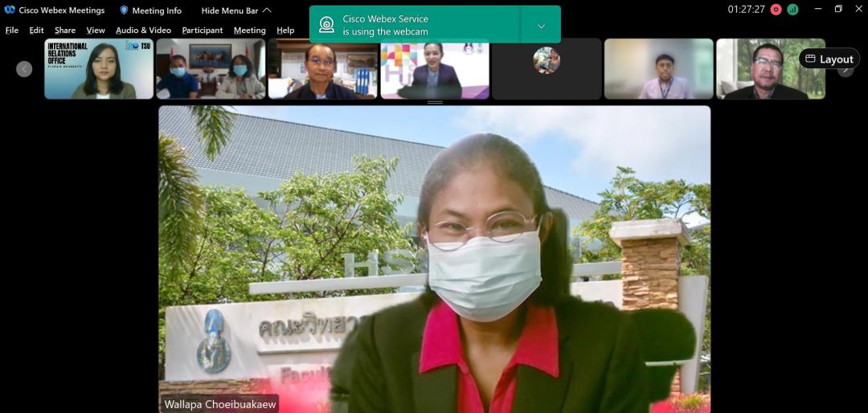Click the Wallapa Choeibuakaew name label
The width and height of the screenshot is (868, 413).
(220, 404)
